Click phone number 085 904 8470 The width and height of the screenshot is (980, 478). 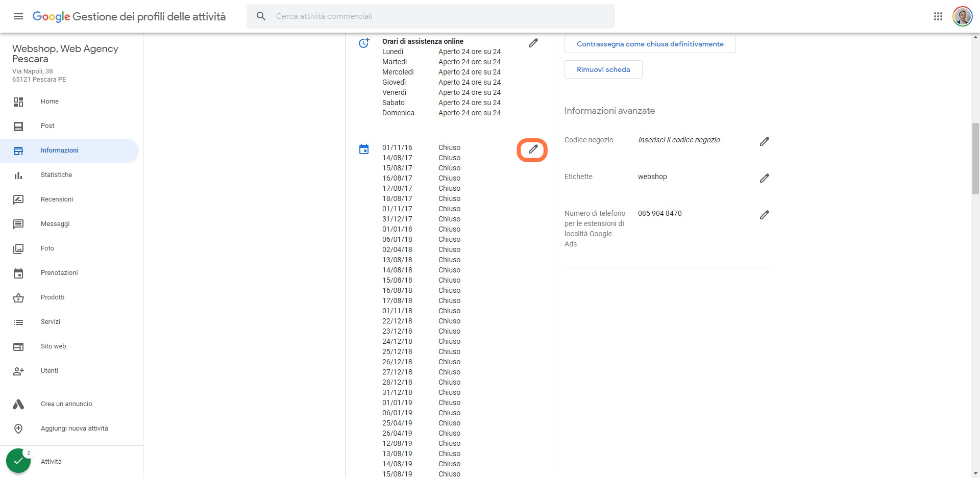pyautogui.click(x=659, y=213)
